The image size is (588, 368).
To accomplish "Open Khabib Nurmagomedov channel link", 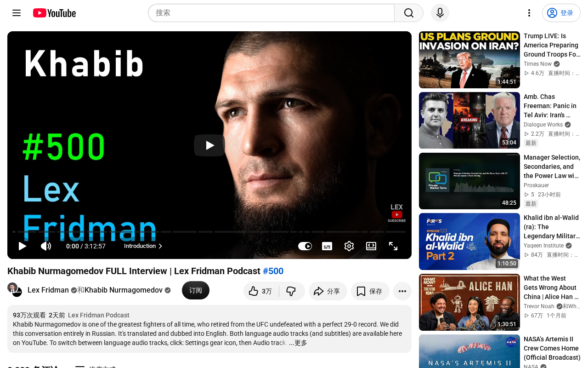I will point(124,290).
